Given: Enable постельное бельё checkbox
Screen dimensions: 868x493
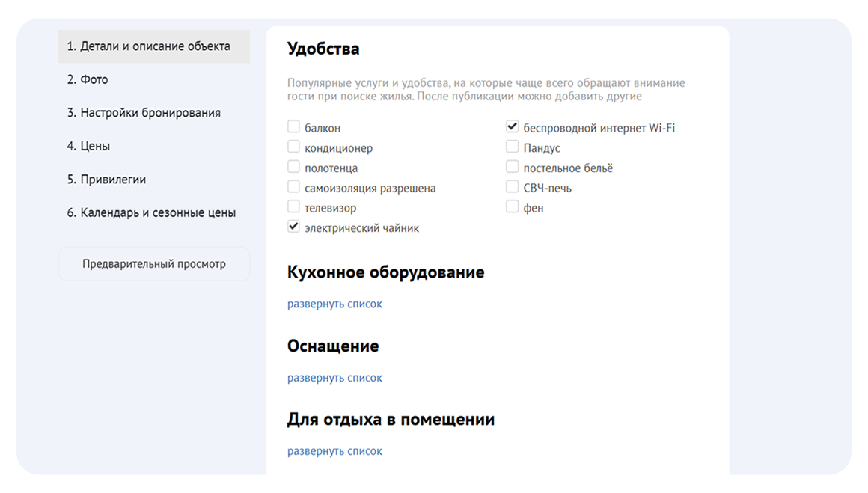Looking at the screenshot, I should [512, 168].
